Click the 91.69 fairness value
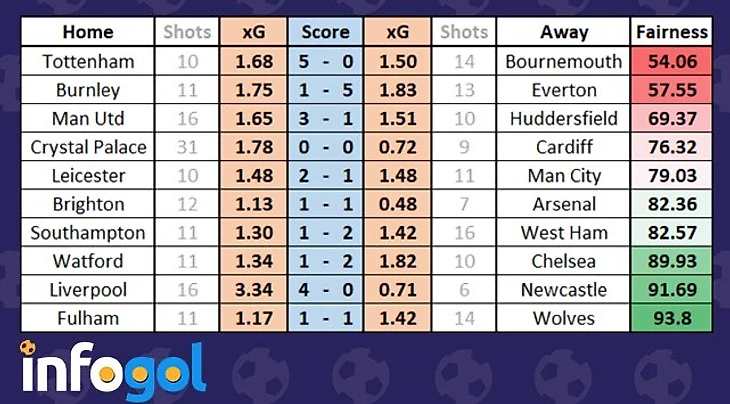This screenshot has width=730, height=404. tap(671, 291)
